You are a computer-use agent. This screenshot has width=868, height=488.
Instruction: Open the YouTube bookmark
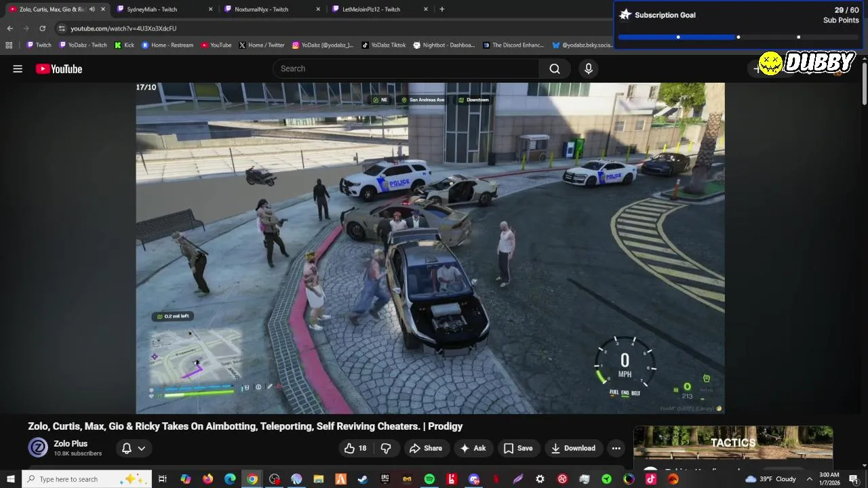(x=216, y=45)
